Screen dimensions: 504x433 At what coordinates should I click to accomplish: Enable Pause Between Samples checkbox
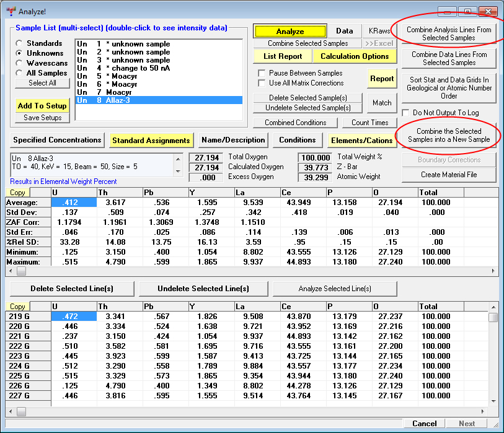(262, 73)
